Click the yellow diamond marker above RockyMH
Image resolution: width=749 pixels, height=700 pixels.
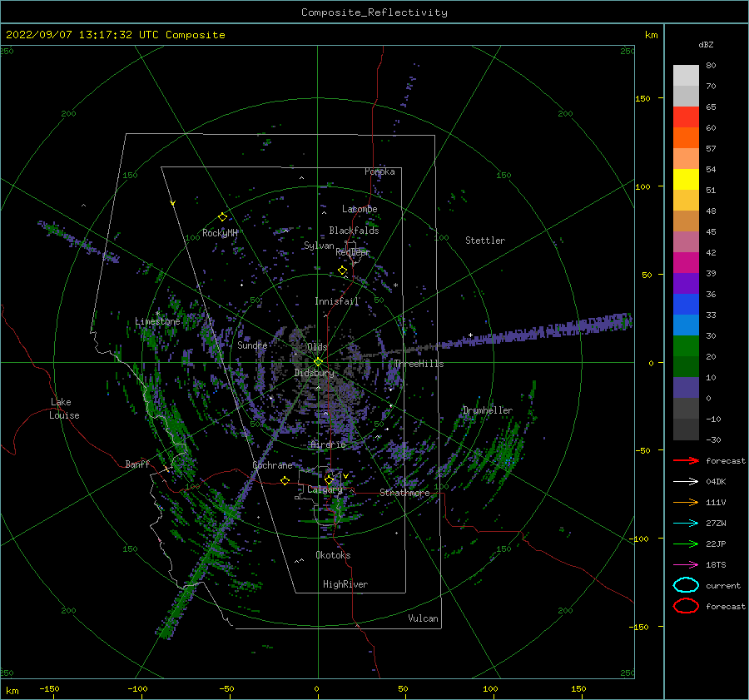(222, 217)
